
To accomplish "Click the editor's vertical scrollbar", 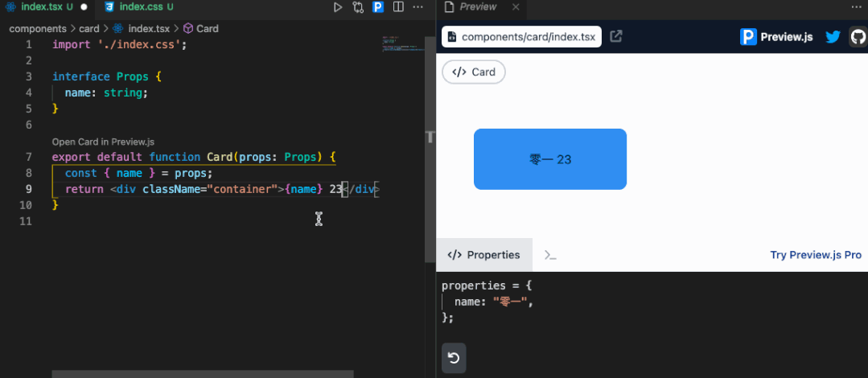I will (x=430, y=150).
